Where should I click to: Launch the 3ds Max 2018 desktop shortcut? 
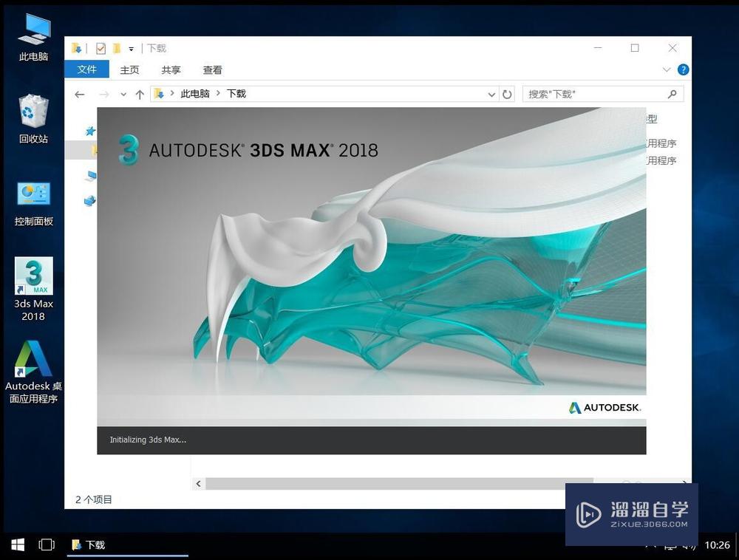click(x=33, y=289)
